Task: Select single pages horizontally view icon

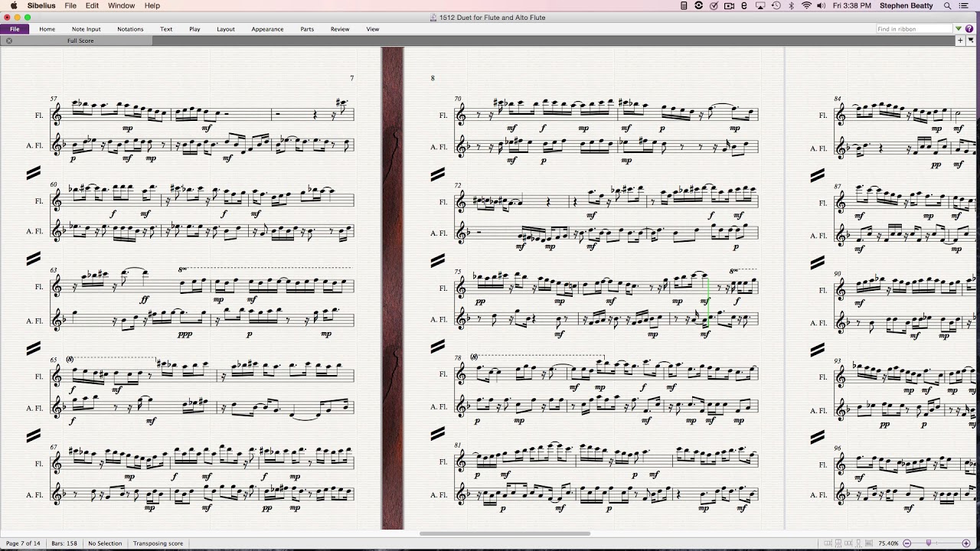Action: coord(848,543)
